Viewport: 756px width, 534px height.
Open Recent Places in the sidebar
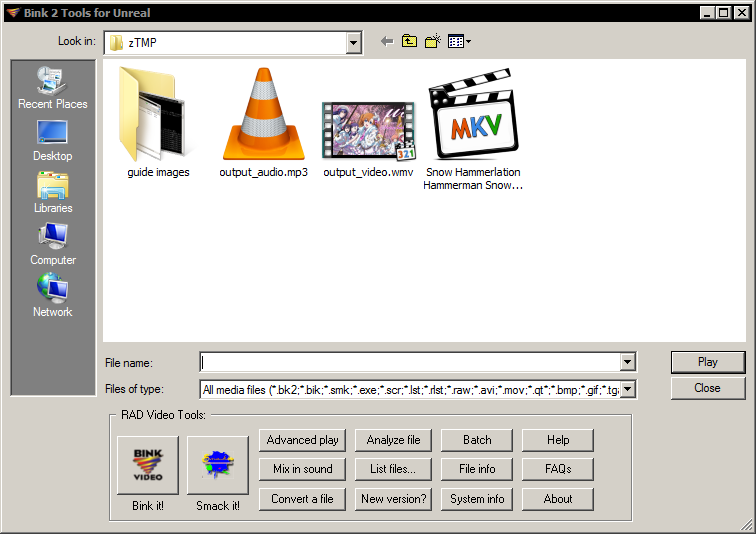tap(53, 88)
